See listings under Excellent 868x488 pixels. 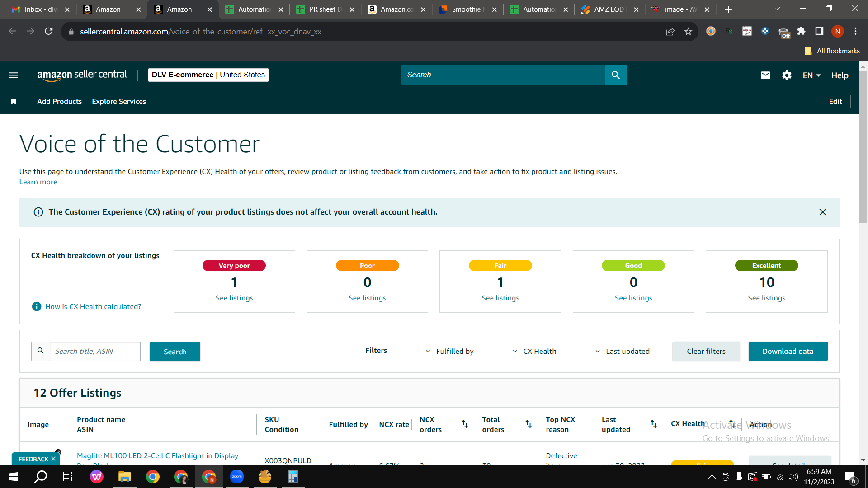[x=767, y=298]
